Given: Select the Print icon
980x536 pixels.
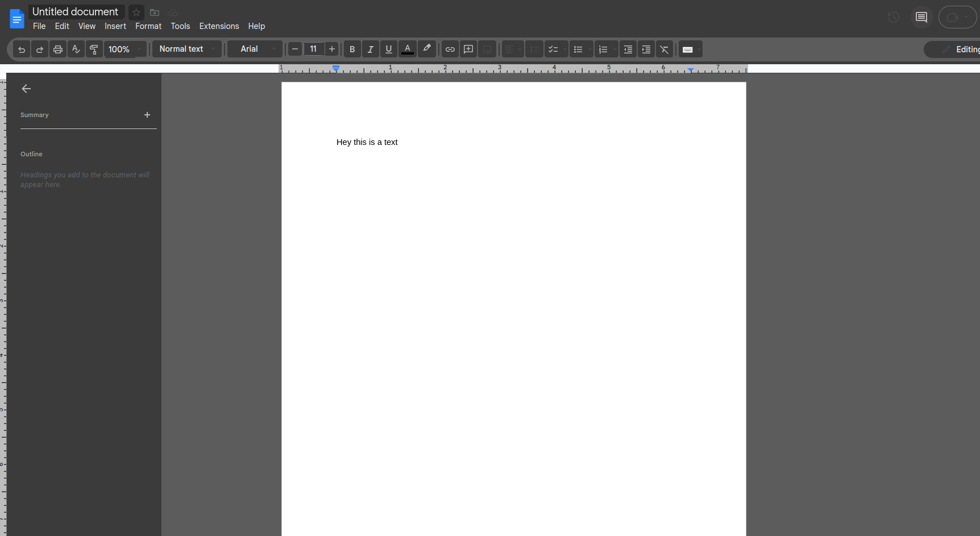Looking at the screenshot, I should (57, 49).
